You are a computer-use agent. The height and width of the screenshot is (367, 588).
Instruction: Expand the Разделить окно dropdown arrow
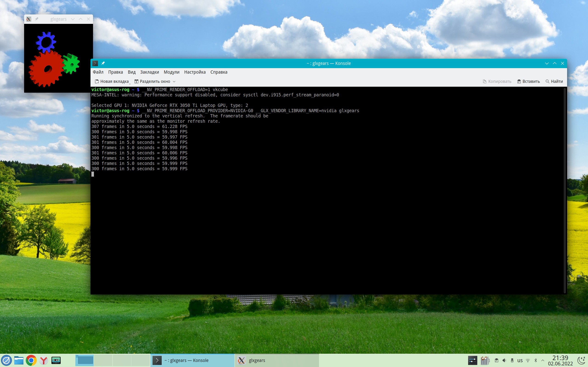tap(174, 82)
